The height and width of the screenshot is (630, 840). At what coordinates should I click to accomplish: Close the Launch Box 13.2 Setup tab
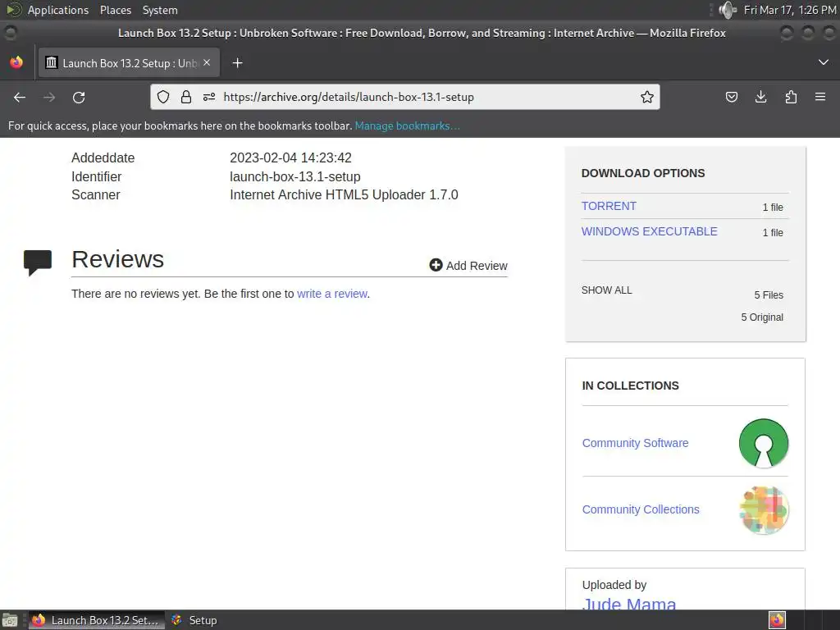point(207,62)
